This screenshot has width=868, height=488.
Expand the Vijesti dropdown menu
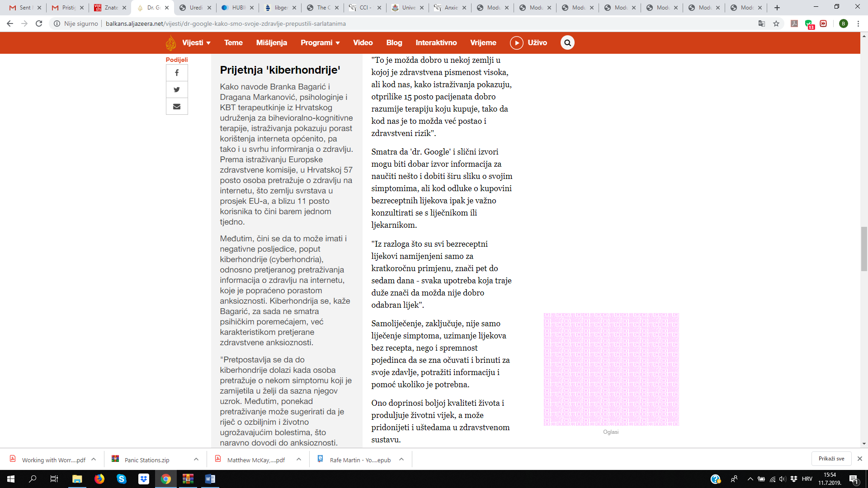click(x=196, y=43)
